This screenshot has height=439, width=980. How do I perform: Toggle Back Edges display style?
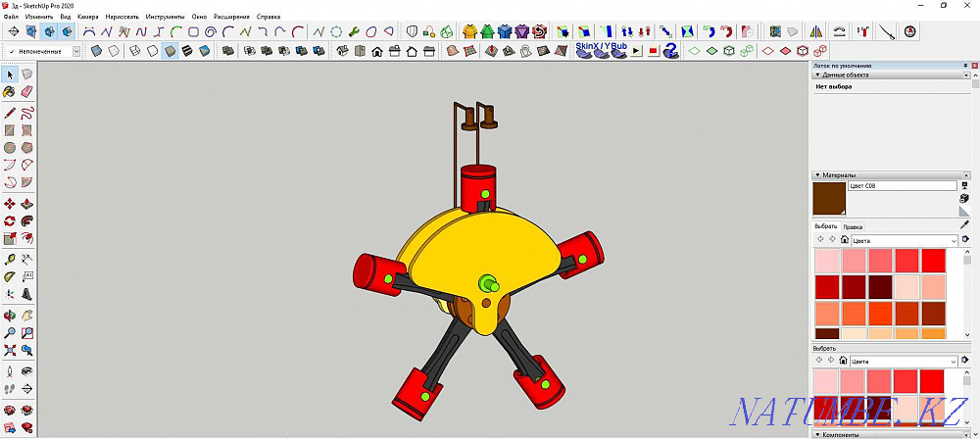coord(113,51)
